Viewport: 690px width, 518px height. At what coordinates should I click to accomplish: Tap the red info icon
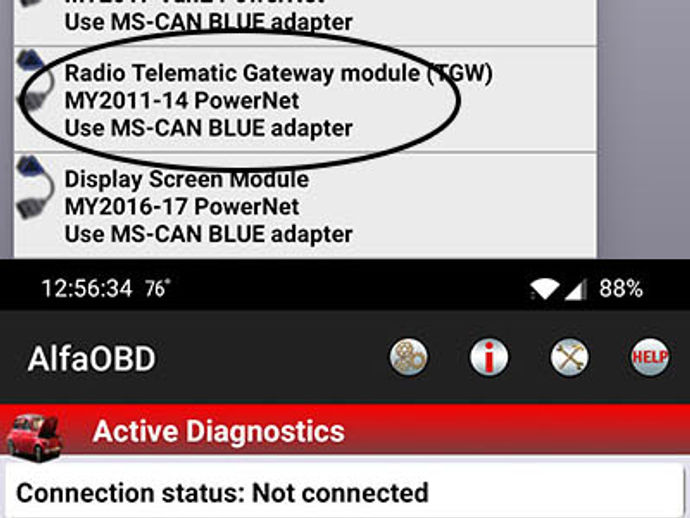(x=489, y=357)
